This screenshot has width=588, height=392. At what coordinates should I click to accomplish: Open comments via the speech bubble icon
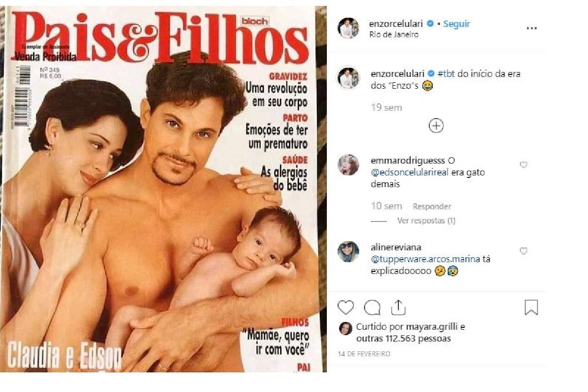click(x=372, y=308)
